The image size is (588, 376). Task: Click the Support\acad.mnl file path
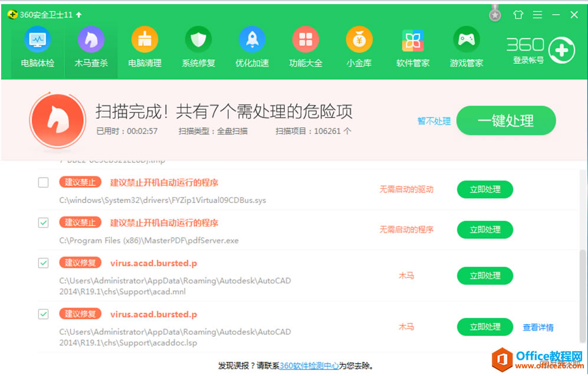click(175, 286)
